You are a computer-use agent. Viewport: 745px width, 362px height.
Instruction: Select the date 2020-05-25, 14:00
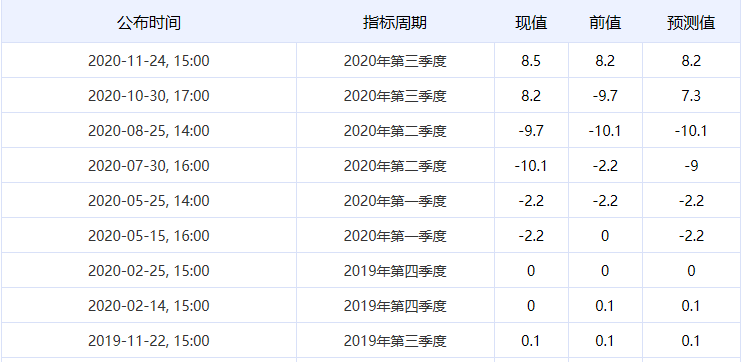pos(149,201)
